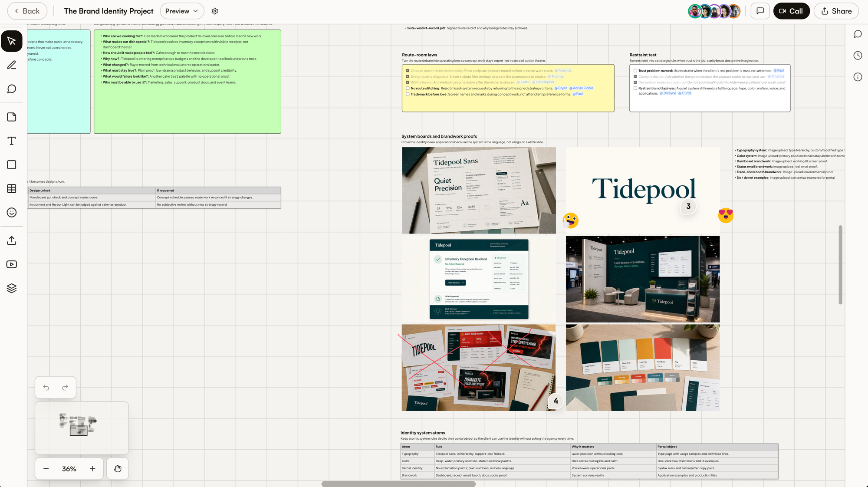868x487 pixels.
Task: Click the 'Design unlock' table header
Action: [x=92, y=191]
